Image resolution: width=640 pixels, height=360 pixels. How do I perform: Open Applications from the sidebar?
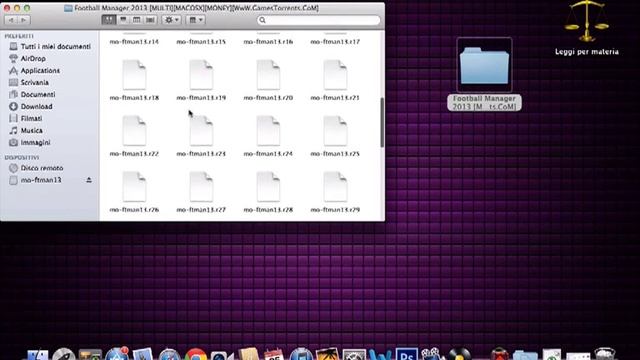click(34, 71)
